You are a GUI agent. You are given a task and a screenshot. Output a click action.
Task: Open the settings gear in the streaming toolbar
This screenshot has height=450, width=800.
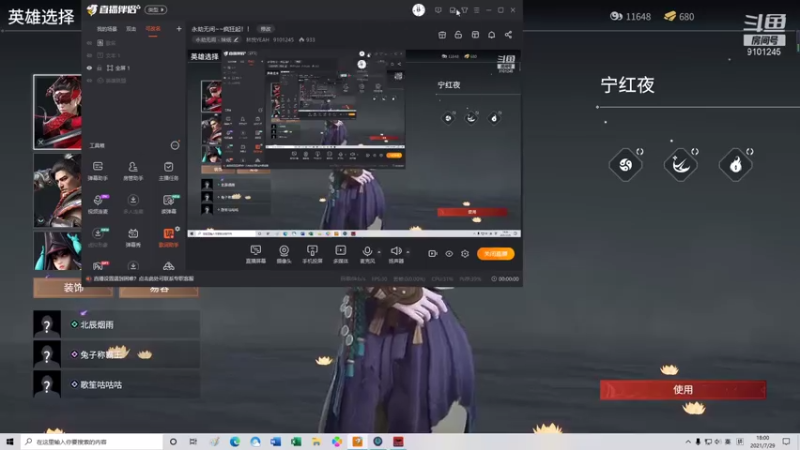coord(465,254)
